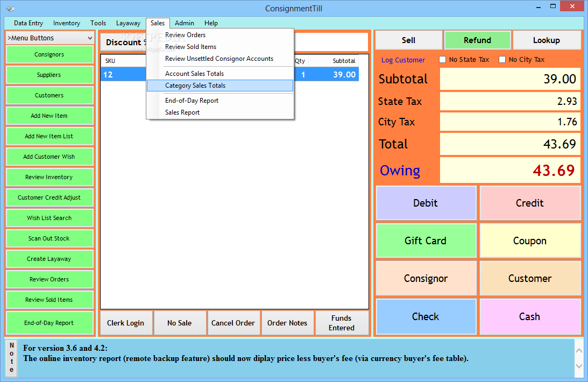Click the Clerk Login button
Viewport: 588px width, 382px height.
pyautogui.click(x=126, y=323)
